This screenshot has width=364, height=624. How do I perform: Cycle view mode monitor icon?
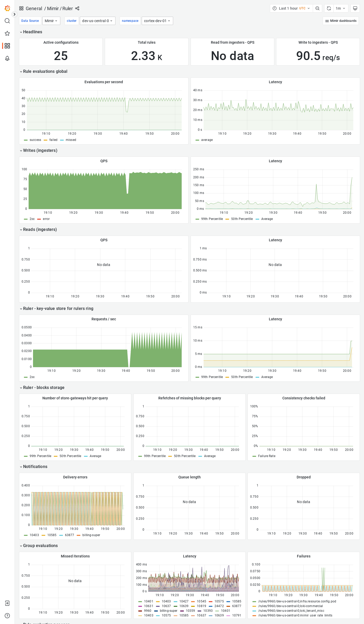[355, 8]
